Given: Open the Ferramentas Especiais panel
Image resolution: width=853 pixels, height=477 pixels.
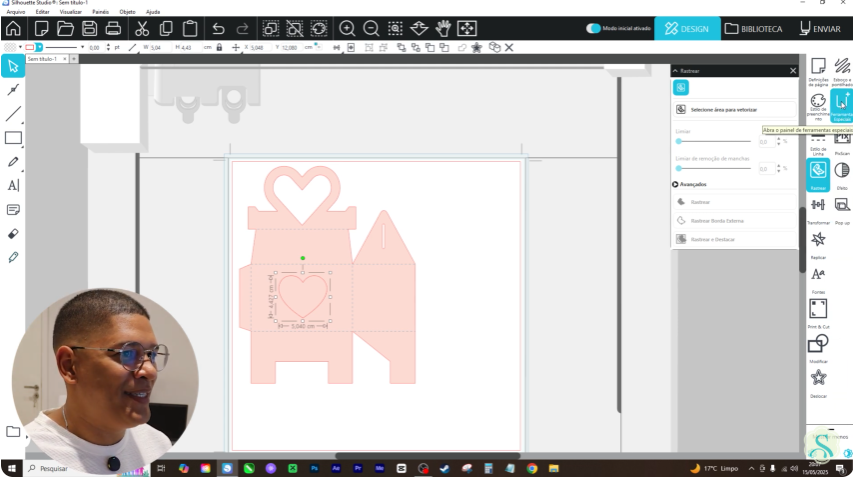Looking at the screenshot, I should point(842,107).
